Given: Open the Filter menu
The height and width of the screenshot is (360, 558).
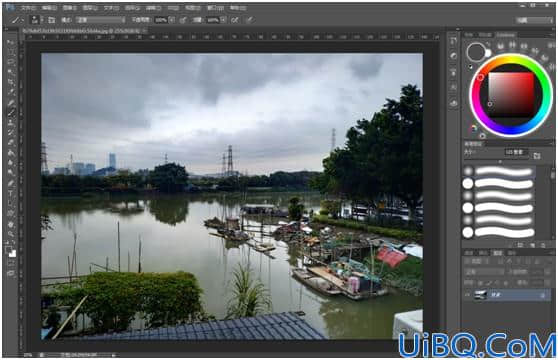Looking at the screenshot, I should (153, 8).
